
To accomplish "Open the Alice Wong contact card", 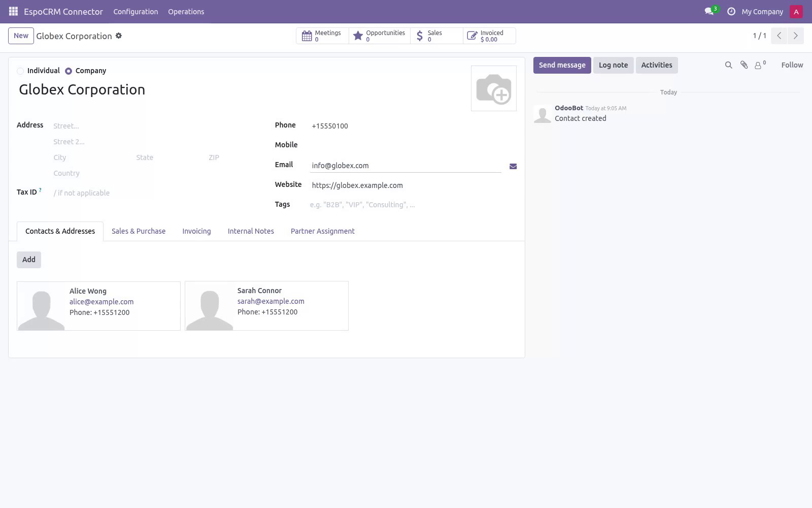I will click(98, 306).
